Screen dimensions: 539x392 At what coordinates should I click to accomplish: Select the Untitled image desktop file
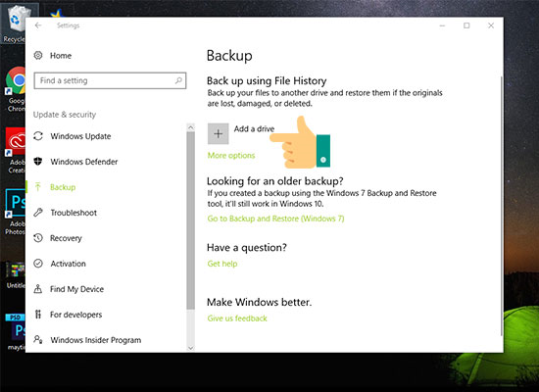pyautogui.click(x=16, y=275)
